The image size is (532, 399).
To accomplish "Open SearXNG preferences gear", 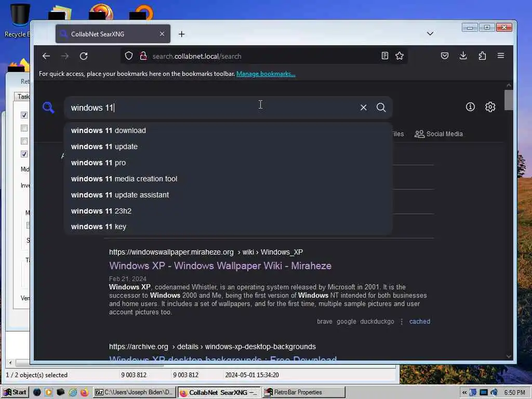I will point(490,107).
